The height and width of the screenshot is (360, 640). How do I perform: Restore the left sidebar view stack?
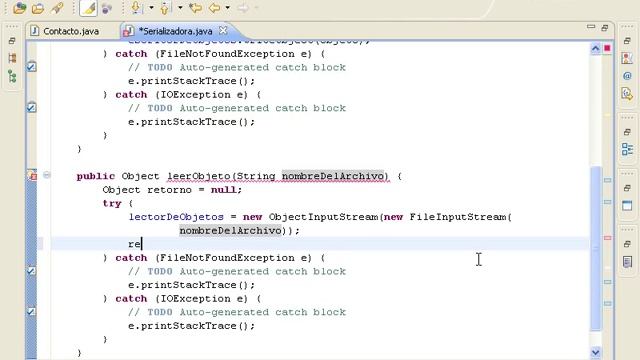(12, 41)
